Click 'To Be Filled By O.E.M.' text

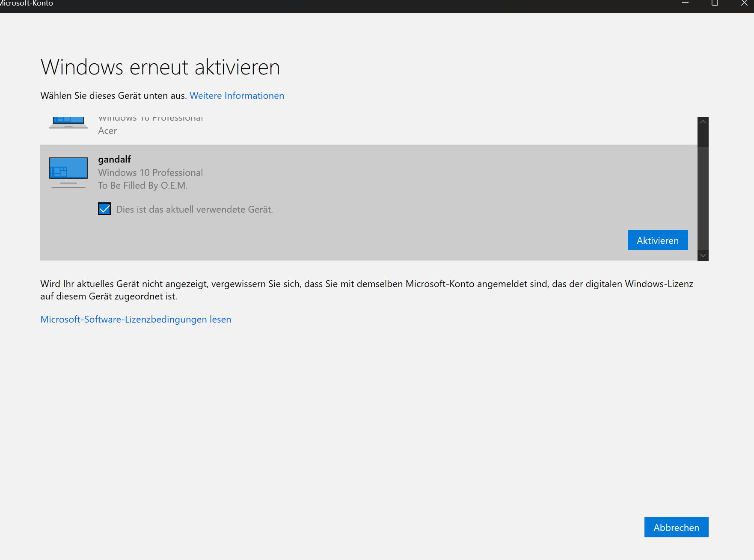pos(143,185)
